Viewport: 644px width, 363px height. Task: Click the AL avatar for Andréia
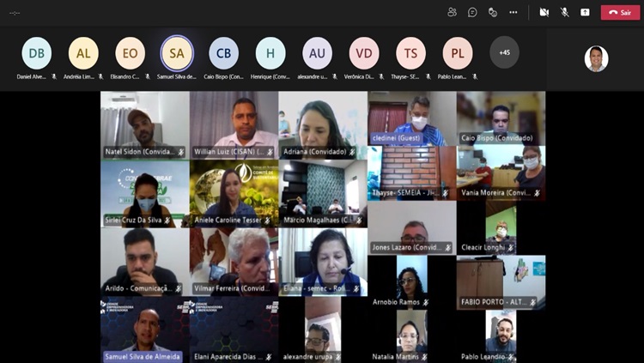[83, 53]
